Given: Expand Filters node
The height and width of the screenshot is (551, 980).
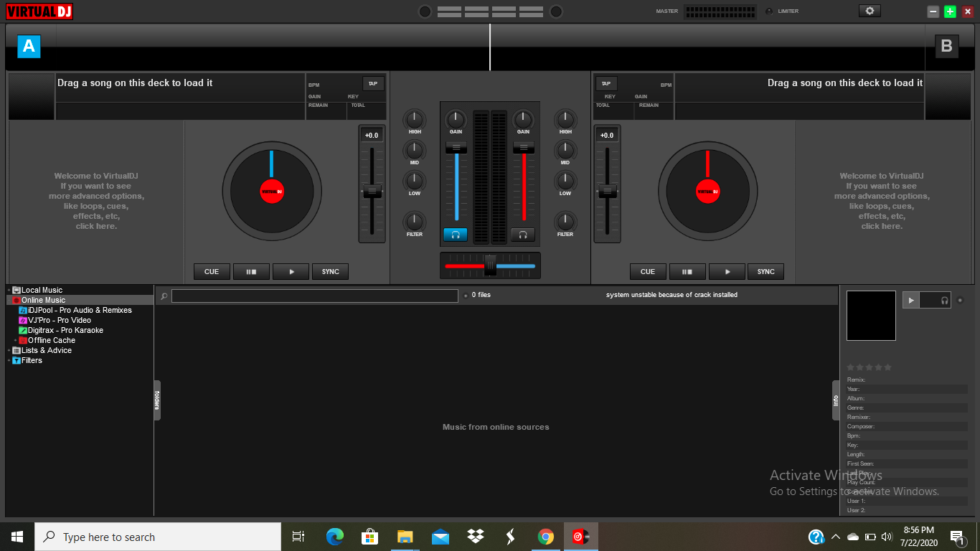Looking at the screenshot, I should [9, 361].
